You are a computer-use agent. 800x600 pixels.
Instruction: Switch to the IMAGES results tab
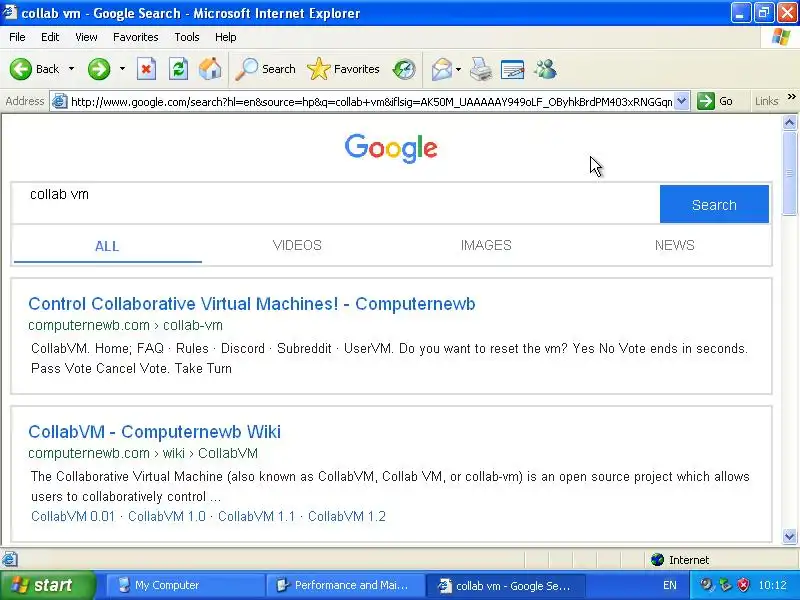tap(486, 245)
